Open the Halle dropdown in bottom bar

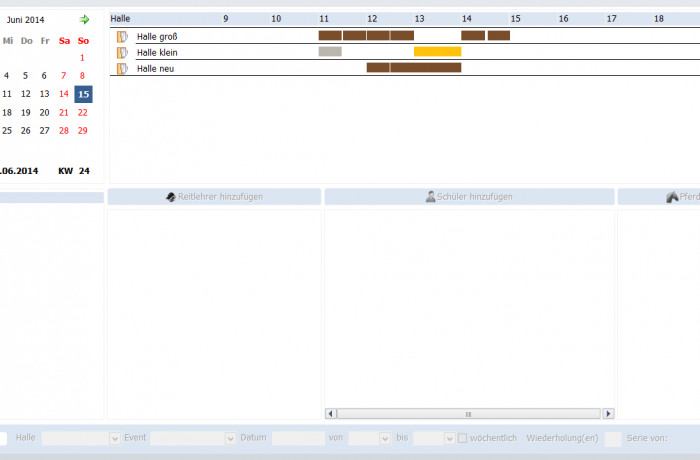coord(114,438)
